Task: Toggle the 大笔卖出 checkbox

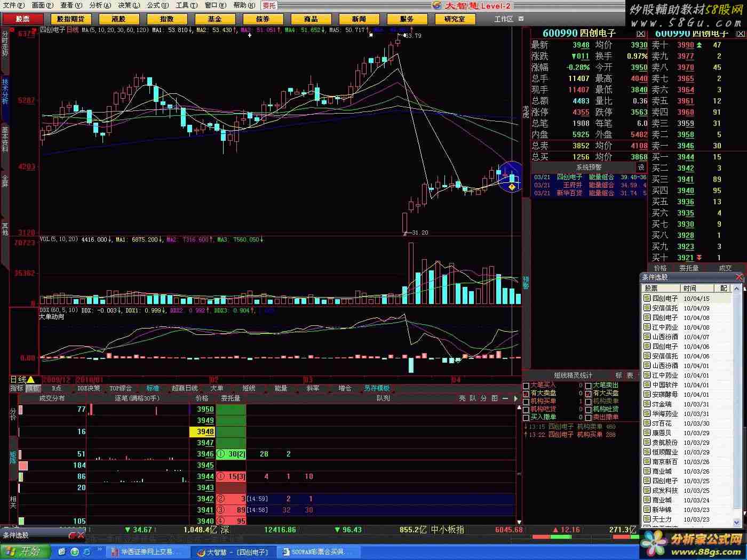Action: click(589, 385)
